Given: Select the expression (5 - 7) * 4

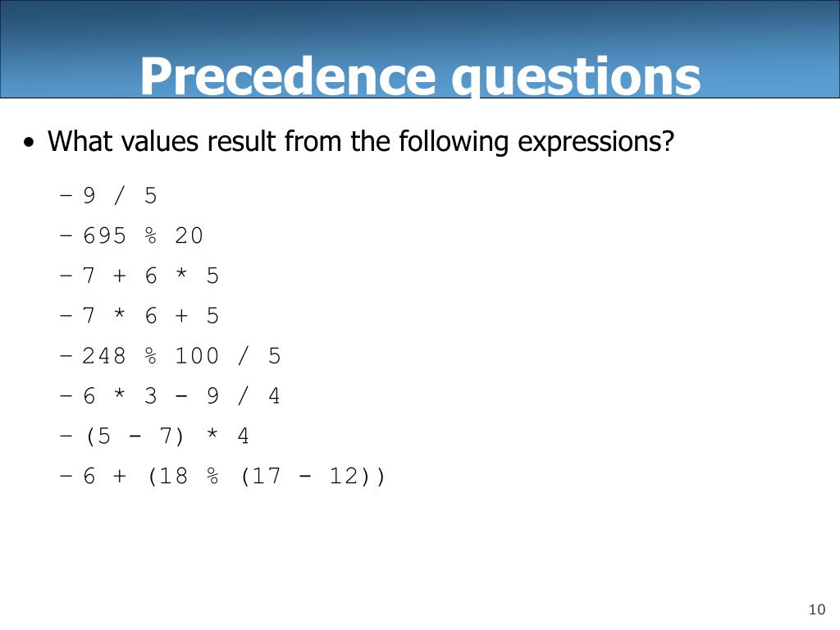Looking at the screenshot, I should [167, 436].
